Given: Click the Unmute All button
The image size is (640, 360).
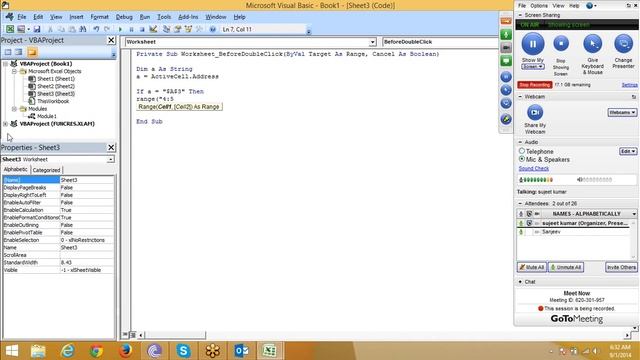Looking at the screenshot, I should pos(566,267).
